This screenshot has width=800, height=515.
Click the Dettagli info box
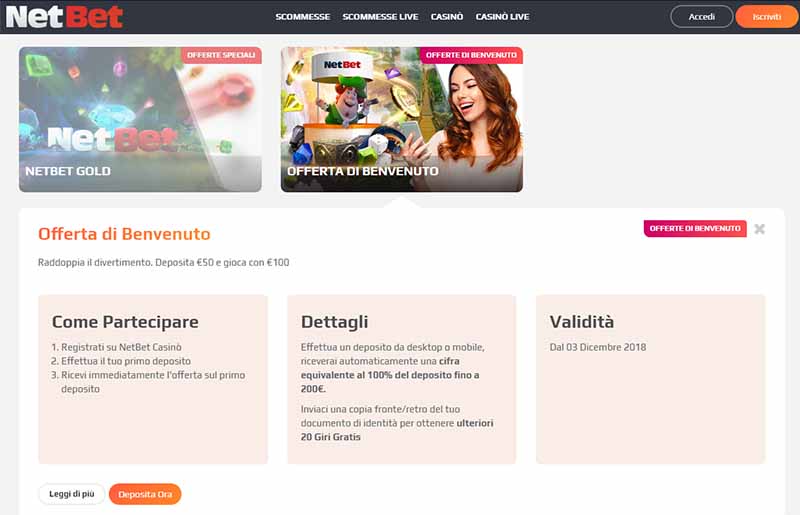point(402,379)
